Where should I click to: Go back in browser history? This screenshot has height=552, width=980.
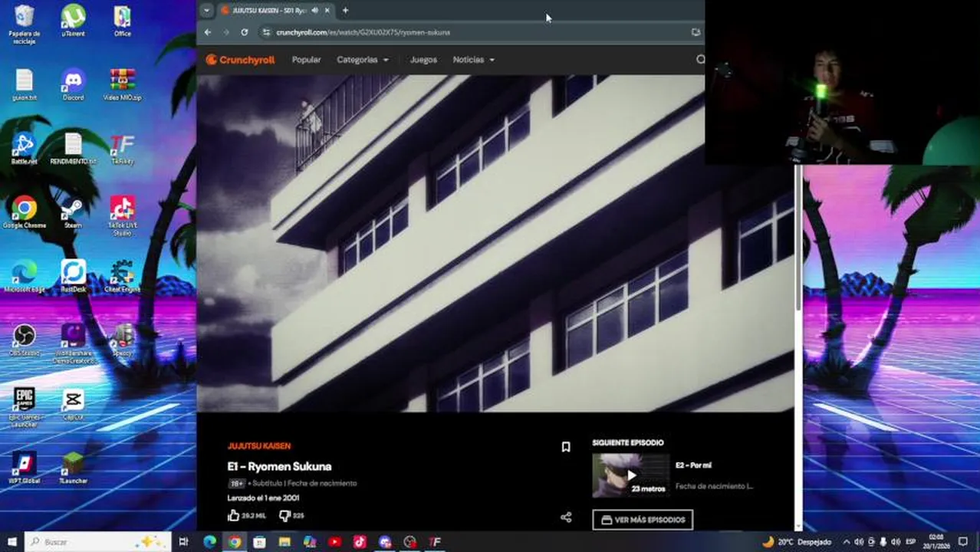pyautogui.click(x=208, y=32)
